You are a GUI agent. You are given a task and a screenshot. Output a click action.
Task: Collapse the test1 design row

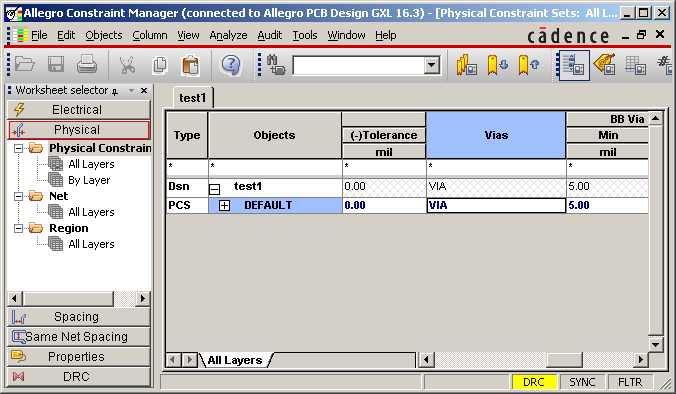(x=214, y=189)
